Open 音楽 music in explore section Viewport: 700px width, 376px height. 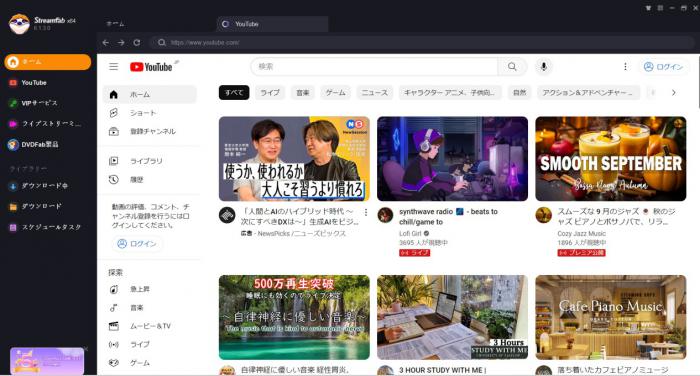[150, 308]
